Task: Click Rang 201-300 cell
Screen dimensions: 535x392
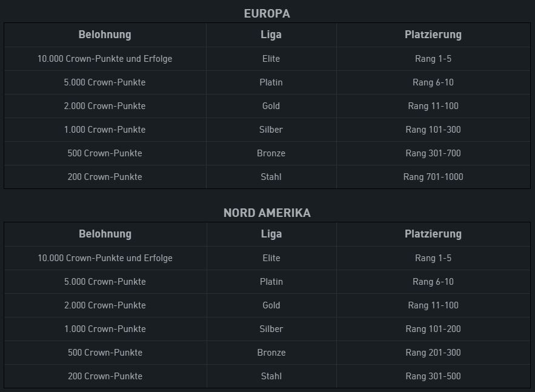Action: pos(433,353)
